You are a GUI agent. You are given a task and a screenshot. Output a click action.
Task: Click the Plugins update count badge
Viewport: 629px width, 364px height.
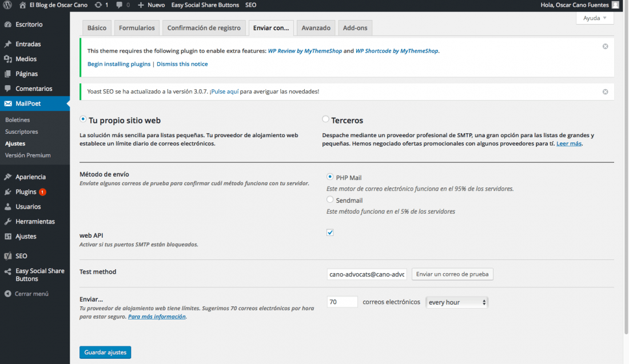point(42,192)
